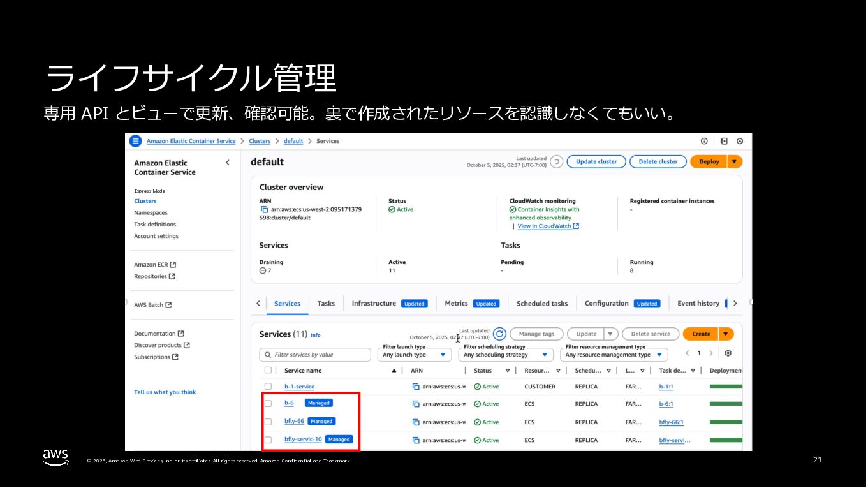
Task: Select the b-1-service checkbox
Action: click(268, 387)
